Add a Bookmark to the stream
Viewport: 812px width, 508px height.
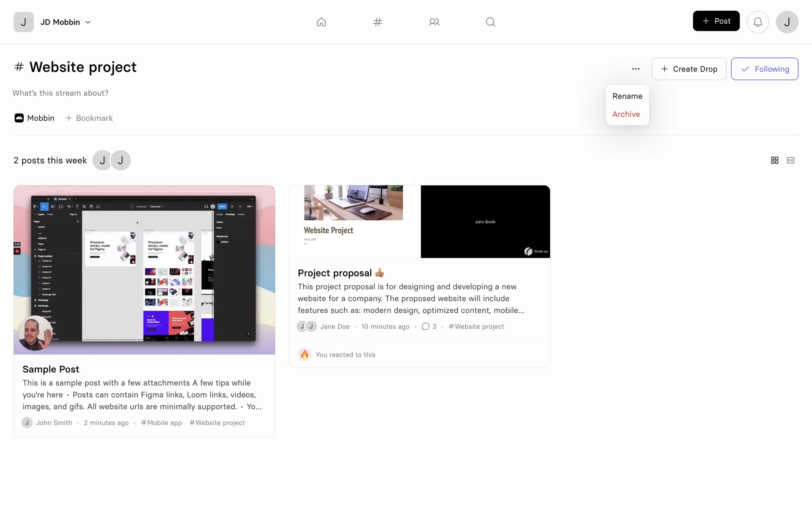(x=89, y=118)
